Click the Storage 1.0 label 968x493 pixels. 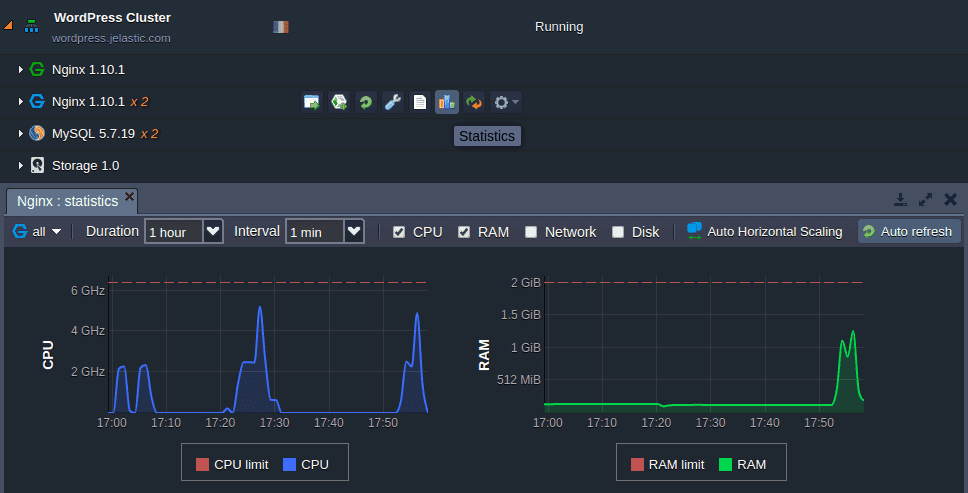tap(86, 165)
